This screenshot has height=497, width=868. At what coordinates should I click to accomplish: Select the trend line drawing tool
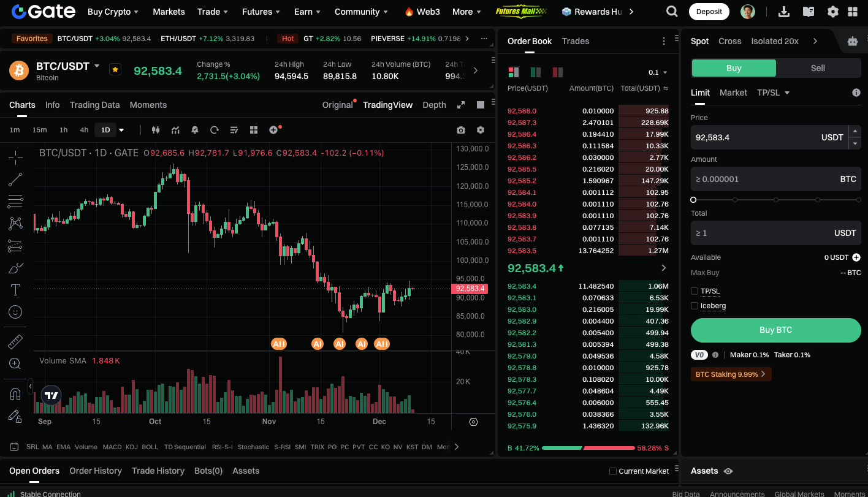[x=15, y=180]
